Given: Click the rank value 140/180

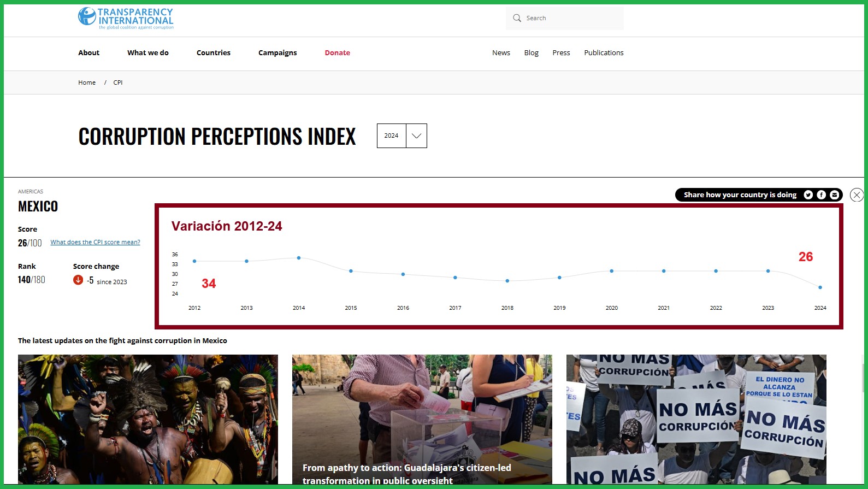Looking at the screenshot, I should [32, 280].
